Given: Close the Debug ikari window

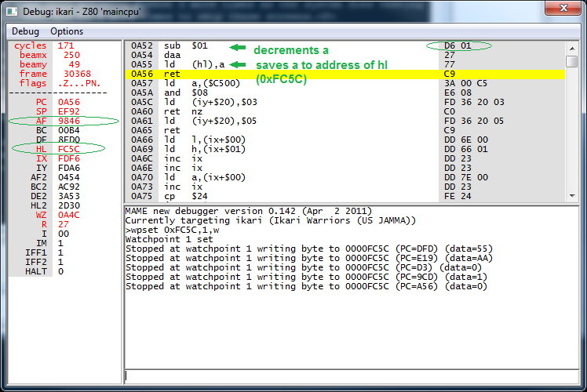Looking at the screenshot, I should pyautogui.click(x=563, y=8).
